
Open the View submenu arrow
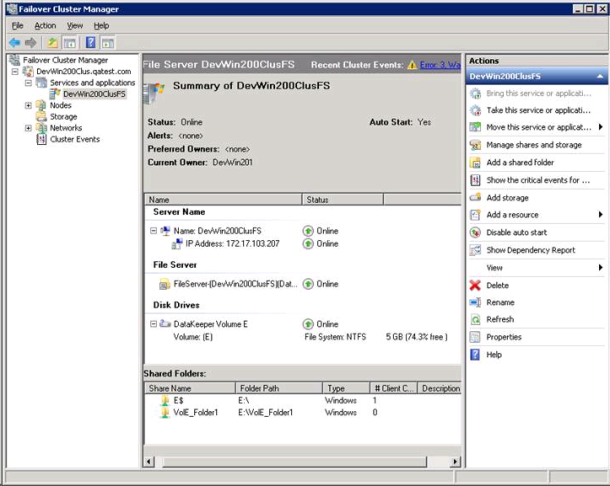(600, 267)
